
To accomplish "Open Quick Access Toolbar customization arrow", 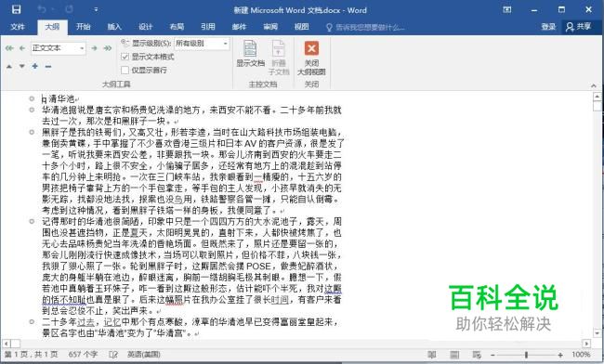I will (96, 9).
